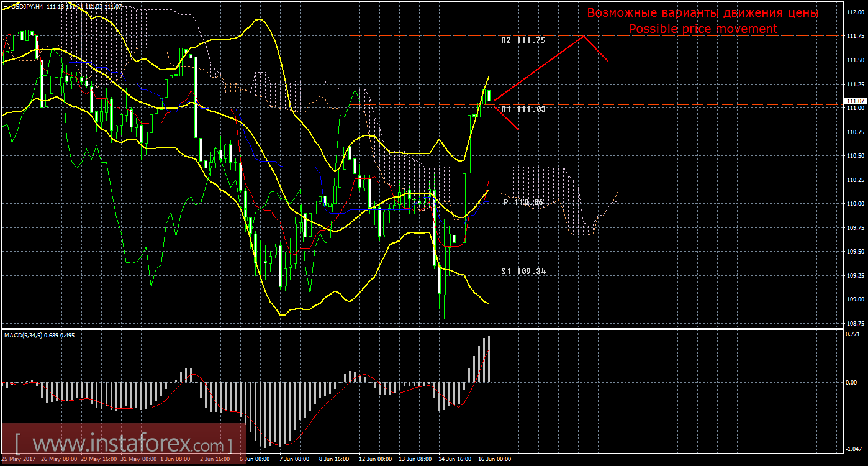Select the R1 111.03 resistance level label
Image resolution: width=868 pixels, height=466 pixels.
[523, 109]
